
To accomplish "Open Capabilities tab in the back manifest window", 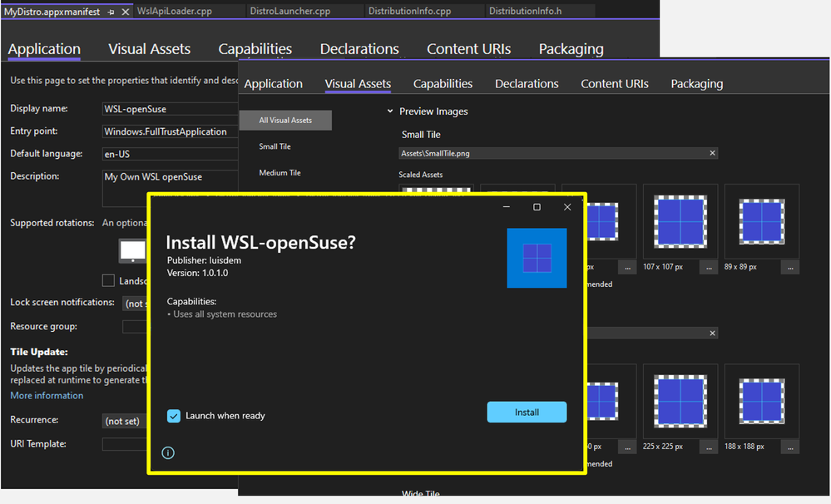I will pyautogui.click(x=255, y=49).
